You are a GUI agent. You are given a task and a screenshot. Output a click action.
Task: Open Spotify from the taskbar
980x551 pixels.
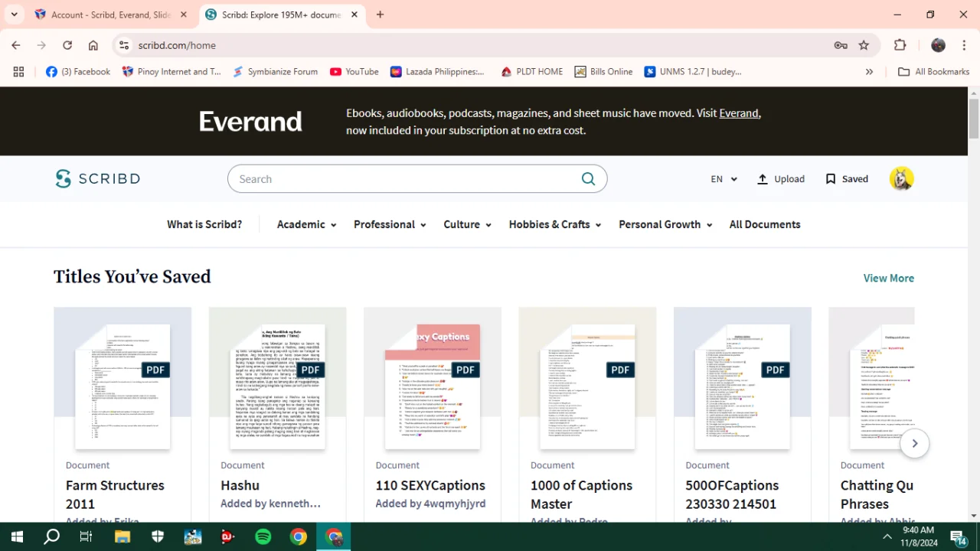(263, 536)
